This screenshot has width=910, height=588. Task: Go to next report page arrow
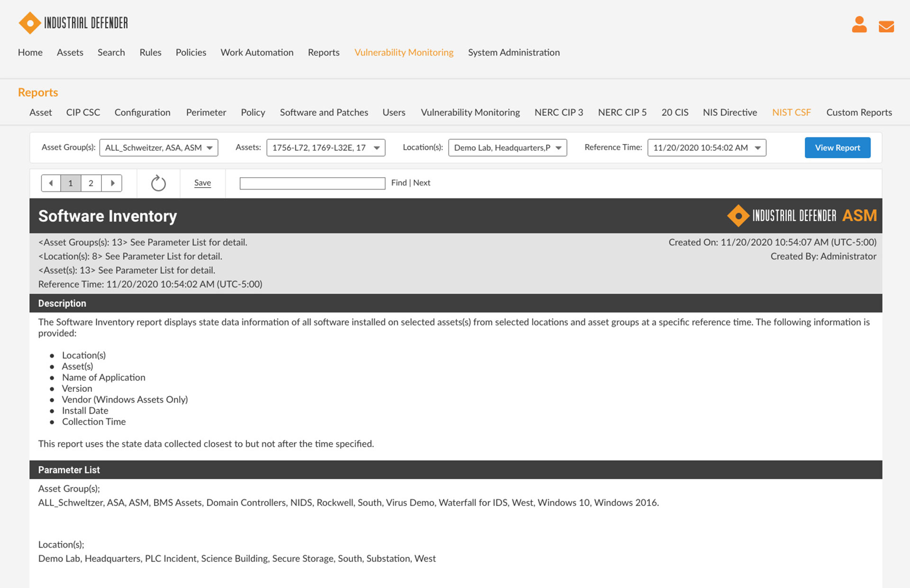click(x=112, y=183)
